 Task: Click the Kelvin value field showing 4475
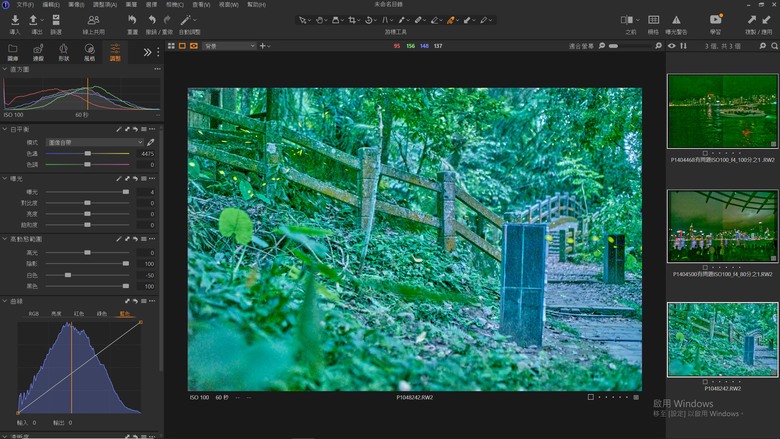[x=146, y=154]
